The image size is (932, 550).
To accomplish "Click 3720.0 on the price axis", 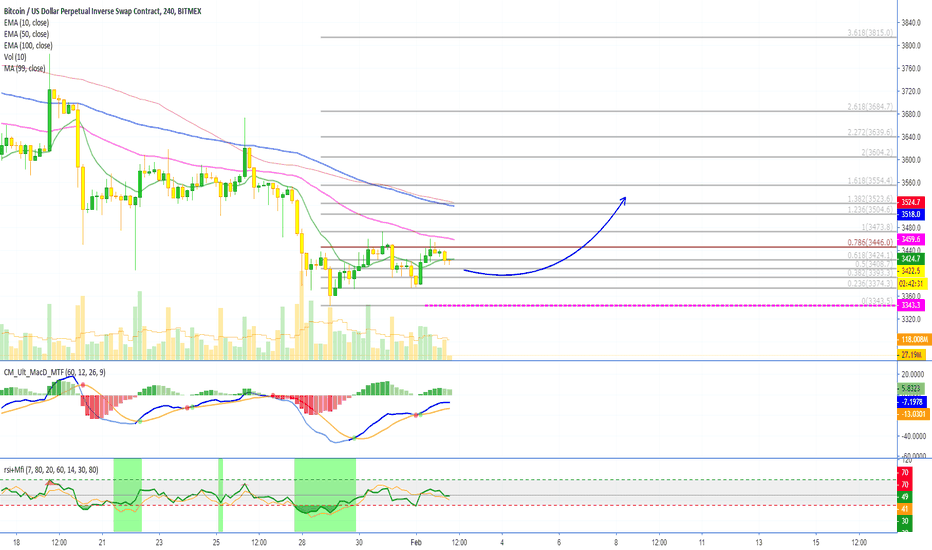I will [911, 91].
